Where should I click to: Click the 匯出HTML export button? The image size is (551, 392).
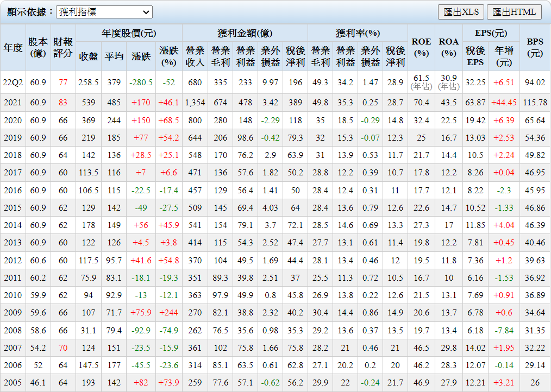pos(514,12)
